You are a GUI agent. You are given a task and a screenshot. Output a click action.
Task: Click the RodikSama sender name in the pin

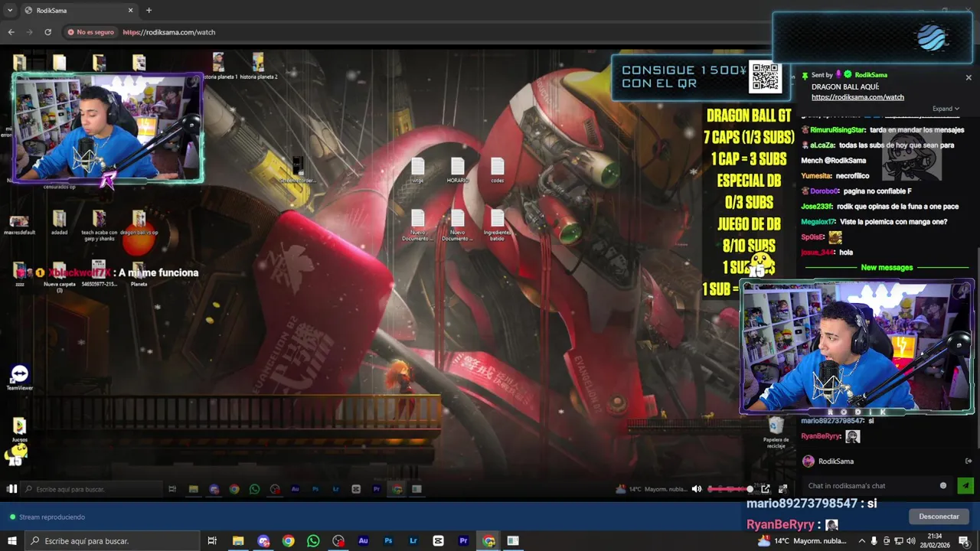[x=871, y=75]
